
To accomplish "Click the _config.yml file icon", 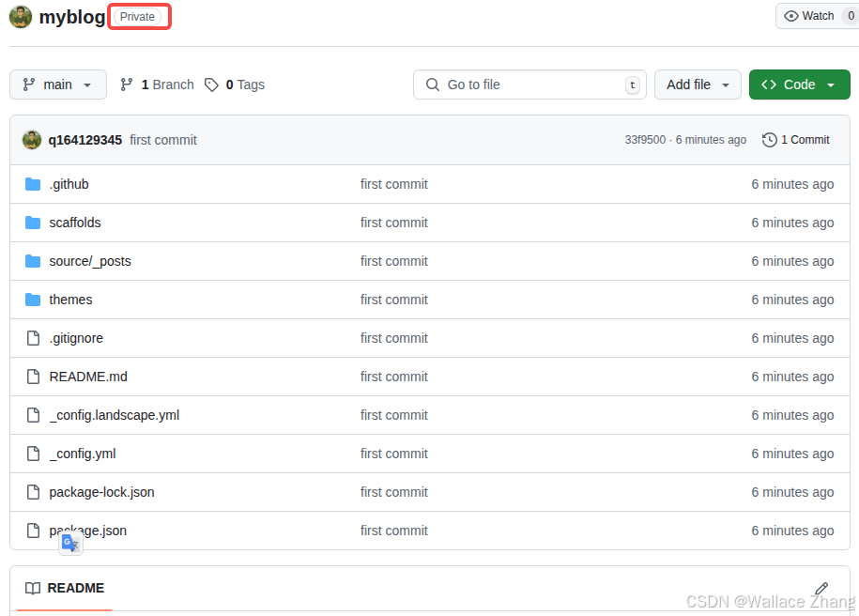I will click(34, 454).
